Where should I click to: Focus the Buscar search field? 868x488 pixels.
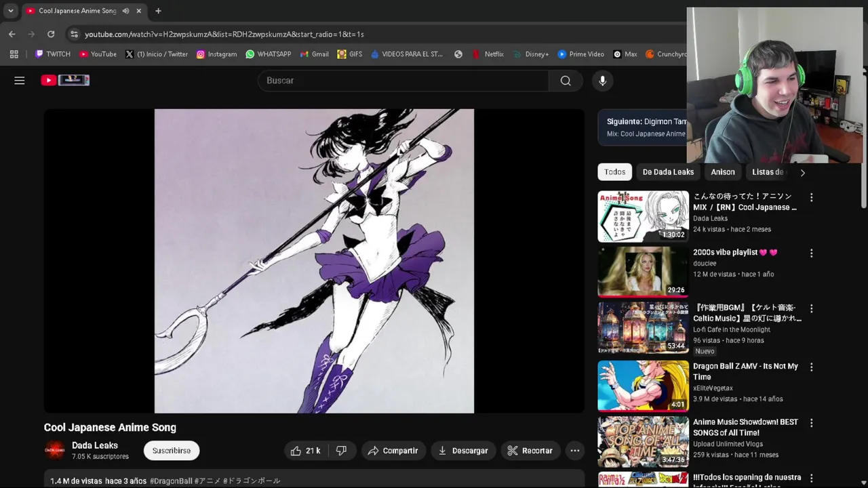[403, 81]
